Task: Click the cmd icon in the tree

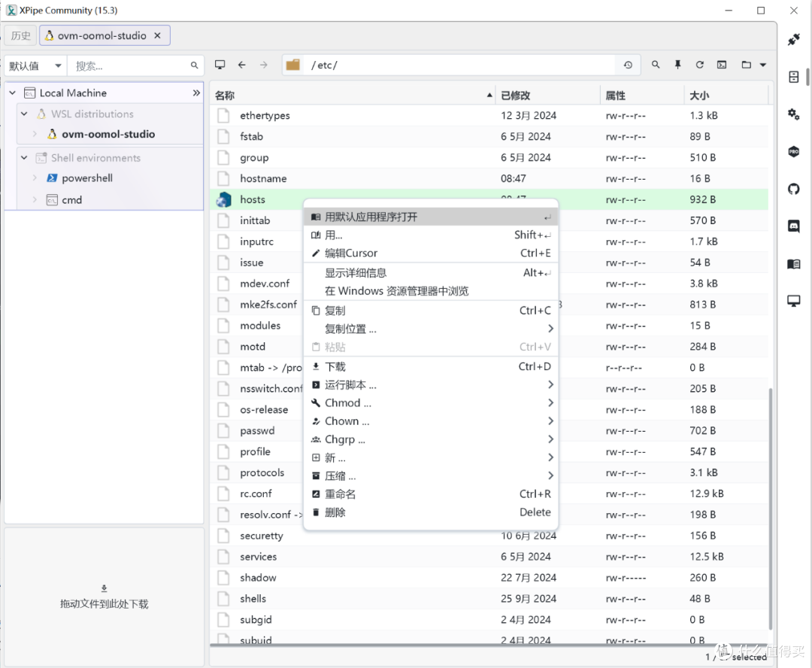Action: (x=52, y=200)
